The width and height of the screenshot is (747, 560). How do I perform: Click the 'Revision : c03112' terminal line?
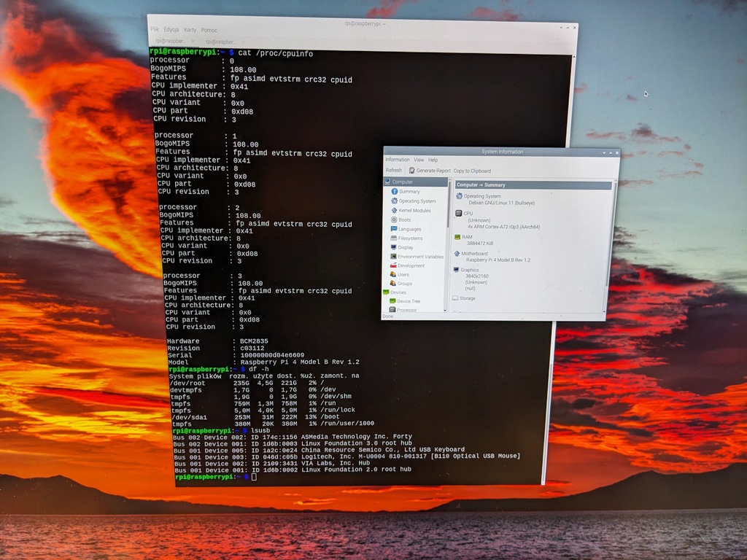click(x=216, y=348)
